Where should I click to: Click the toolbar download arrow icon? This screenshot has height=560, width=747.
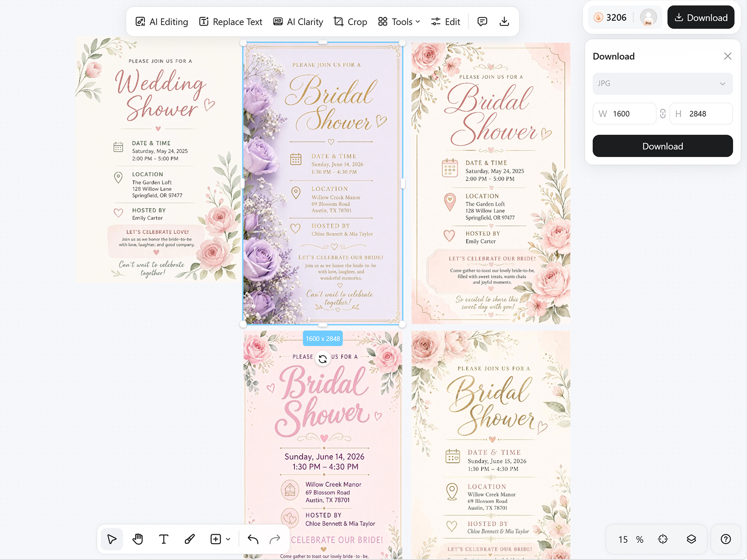504,22
